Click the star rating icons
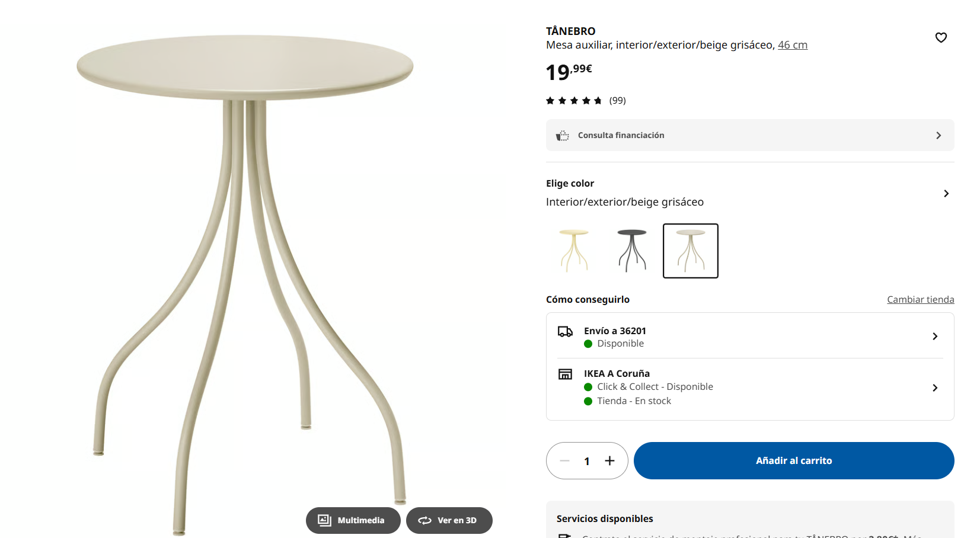The height and width of the screenshot is (538, 980). (573, 101)
